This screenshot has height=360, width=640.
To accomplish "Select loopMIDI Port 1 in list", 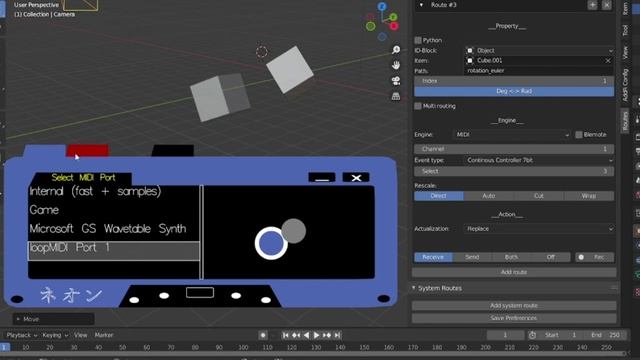I will coord(114,251).
